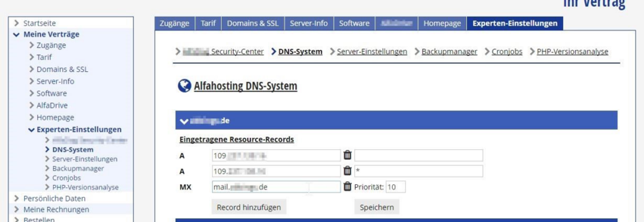644x222 pixels.
Task: Open Domains & SSL in the sidebar
Action: pos(62,69)
